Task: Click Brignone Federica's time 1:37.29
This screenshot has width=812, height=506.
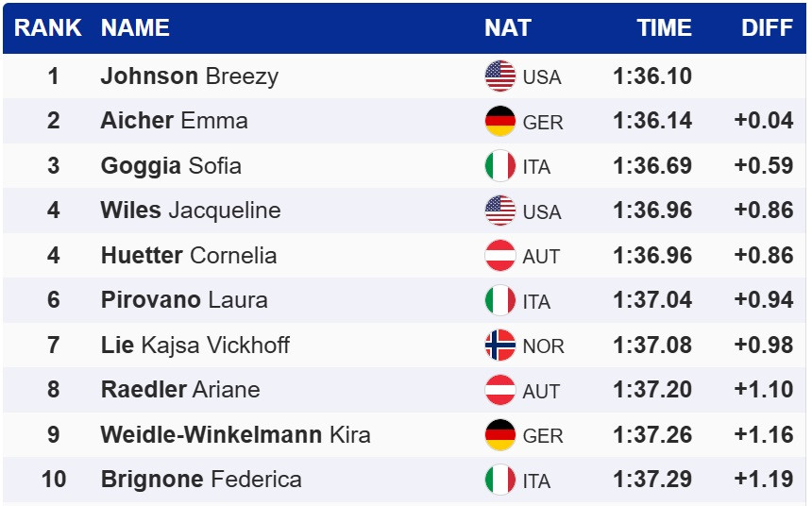Action: pos(652,480)
